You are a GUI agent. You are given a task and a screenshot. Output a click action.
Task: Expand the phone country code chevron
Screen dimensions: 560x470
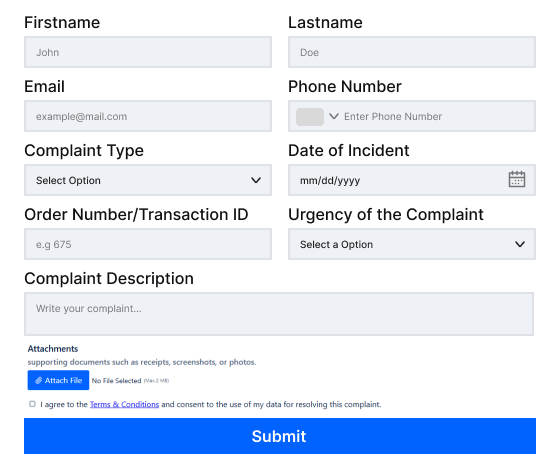[334, 116]
